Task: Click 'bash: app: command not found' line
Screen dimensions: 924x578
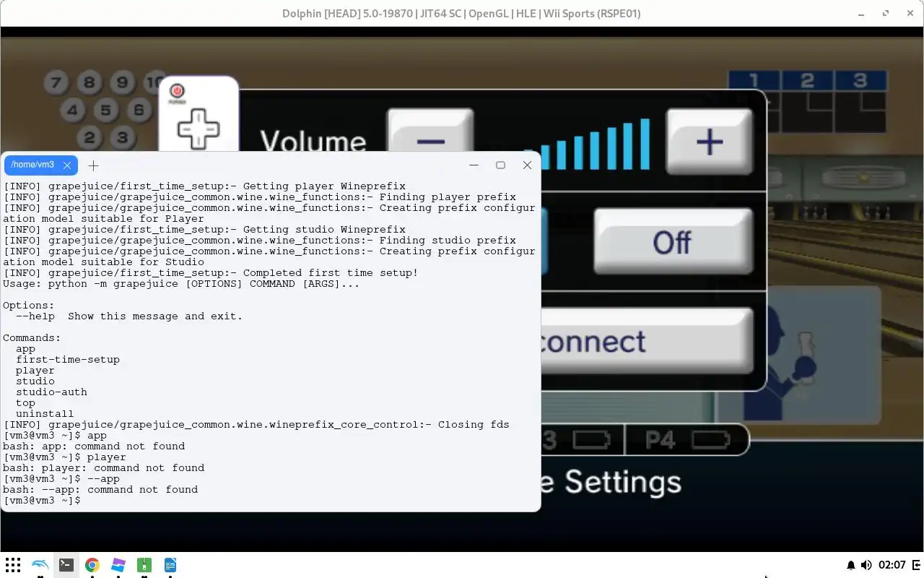Action: click(x=94, y=447)
